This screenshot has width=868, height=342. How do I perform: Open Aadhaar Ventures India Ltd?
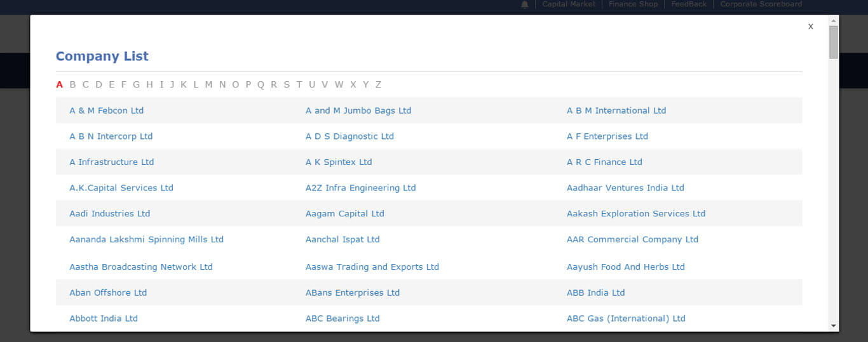pyautogui.click(x=625, y=188)
